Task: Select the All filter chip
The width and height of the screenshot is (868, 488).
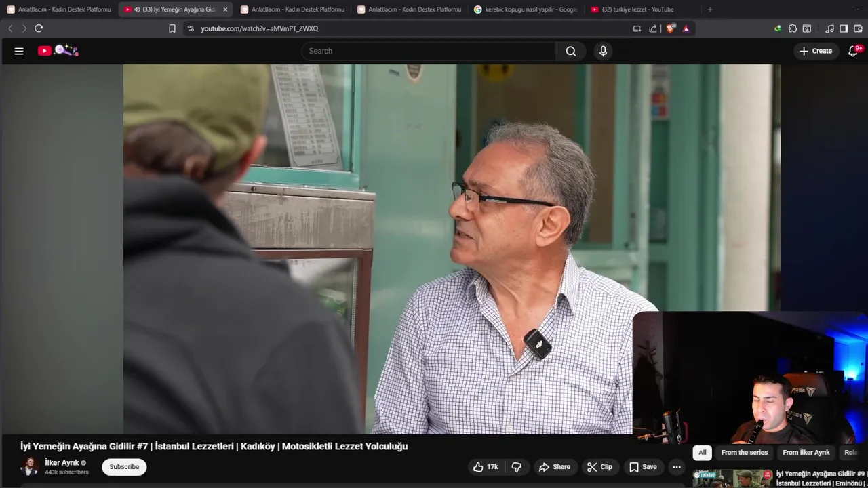Action: (x=702, y=453)
